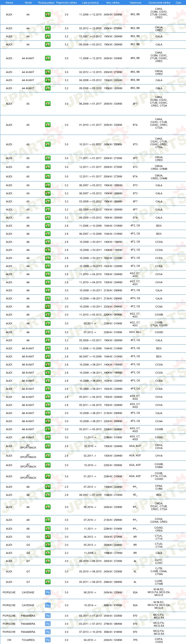Select body code 7P5 cell
186x644 pixels.
pyautogui.click(x=135, y=640)
